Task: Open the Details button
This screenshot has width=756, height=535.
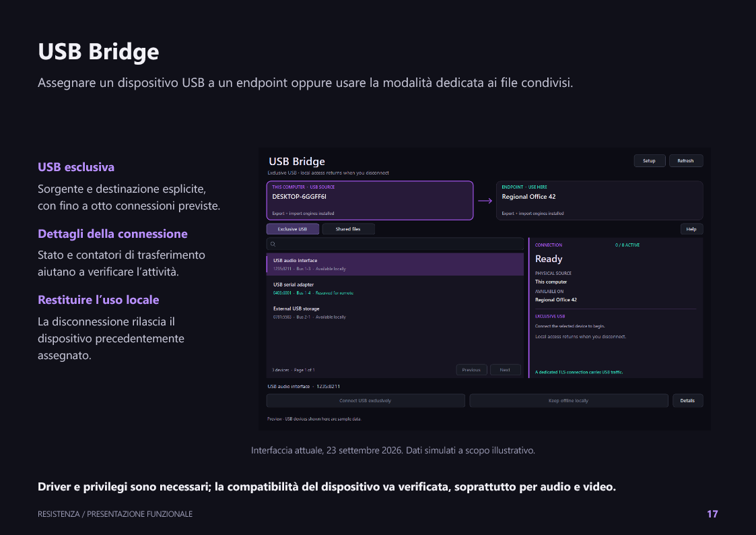Action: [687, 400]
